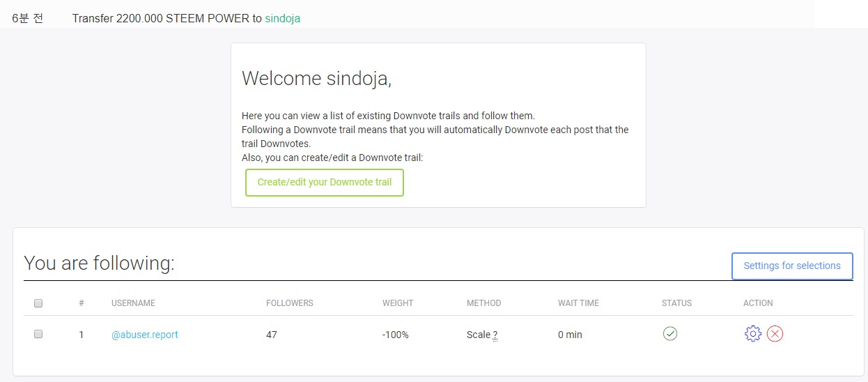This screenshot has height=382, width=868.
Task: Open the @abuser.report user link
Action: click(144, 335)
